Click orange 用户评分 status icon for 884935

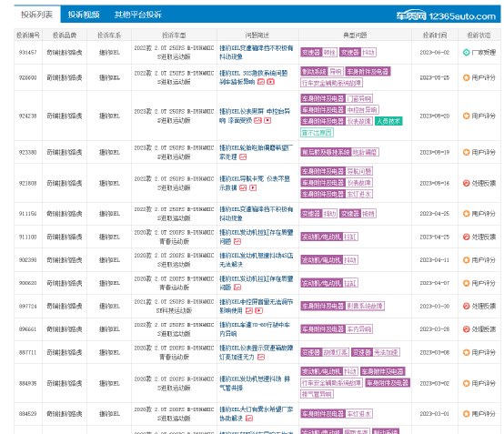tap(466, 383)
